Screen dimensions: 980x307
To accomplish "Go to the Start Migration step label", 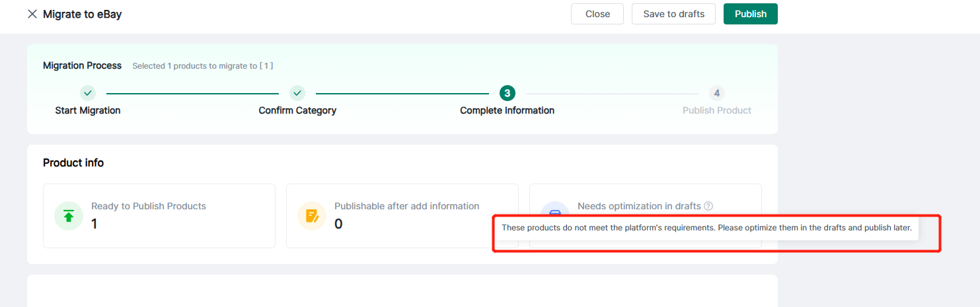I will (88, 110).
